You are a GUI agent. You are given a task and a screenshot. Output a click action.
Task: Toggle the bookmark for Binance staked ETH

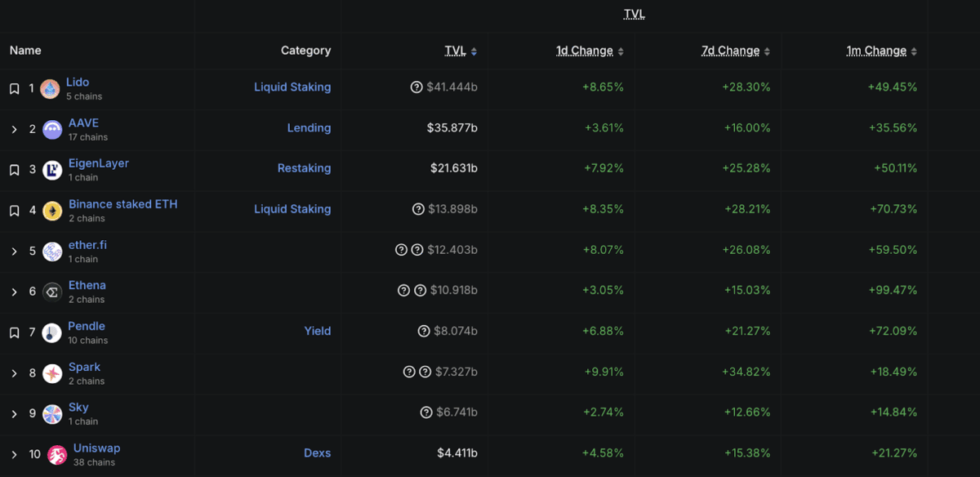point(14,211)
